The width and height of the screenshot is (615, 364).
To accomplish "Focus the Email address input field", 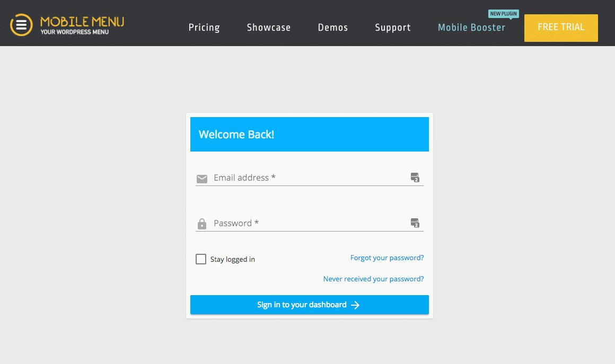I will point(310,177).
